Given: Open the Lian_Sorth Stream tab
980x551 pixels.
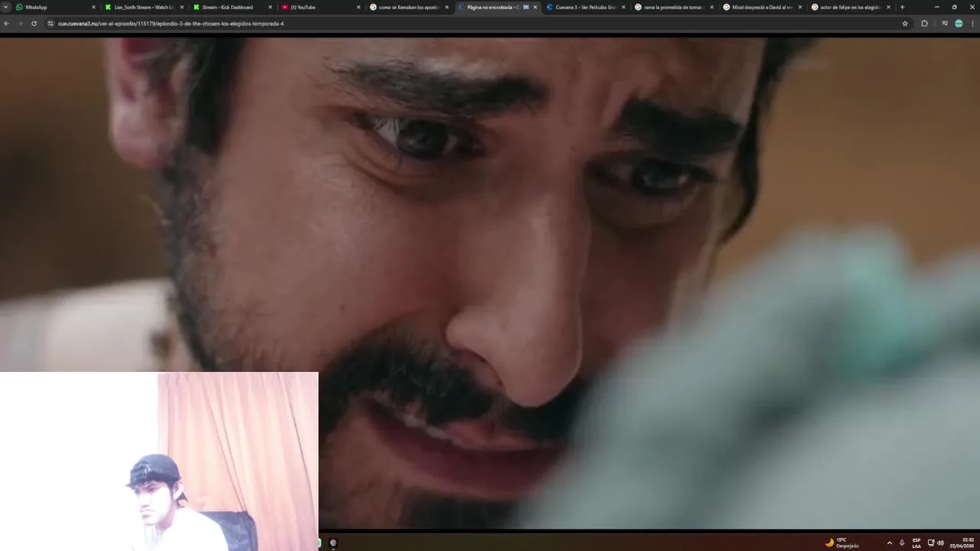Looking at the screenshot, I should (142, 7).
